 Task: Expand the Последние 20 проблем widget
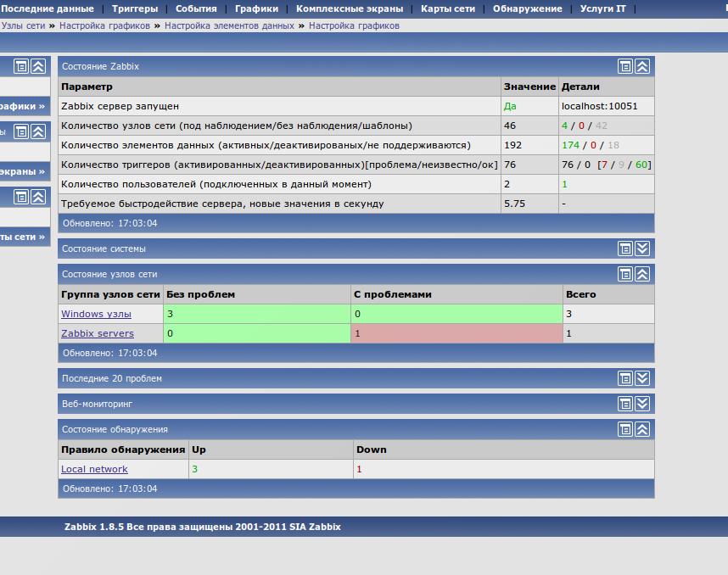click(x=642, y=378)
